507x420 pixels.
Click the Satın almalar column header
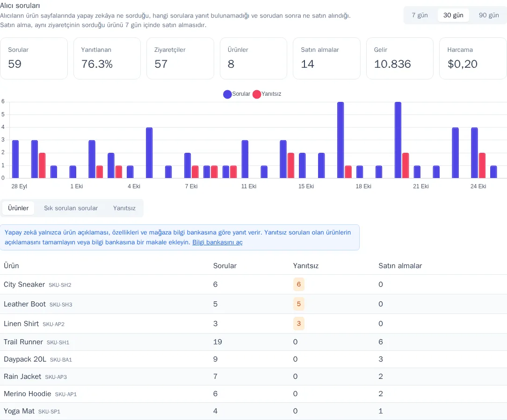coord(400,266)
